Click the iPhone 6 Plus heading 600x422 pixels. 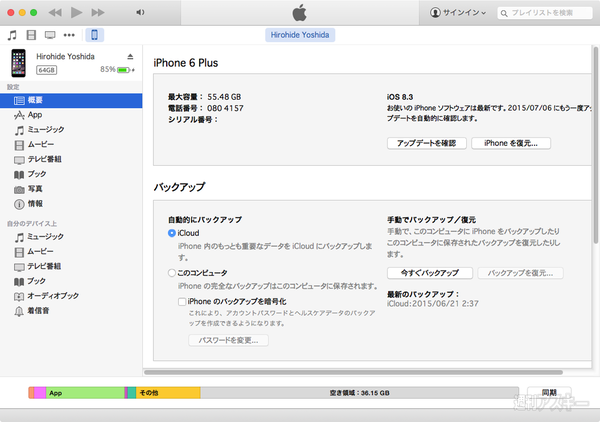click(x=186, y=63)
